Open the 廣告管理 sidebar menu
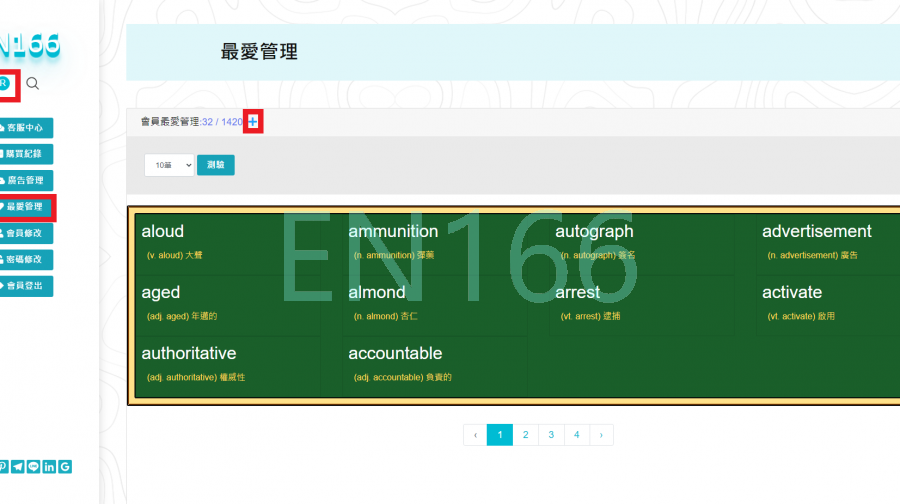Image resolution: width=900 pixels, height=504 pixels. [26, 180]
